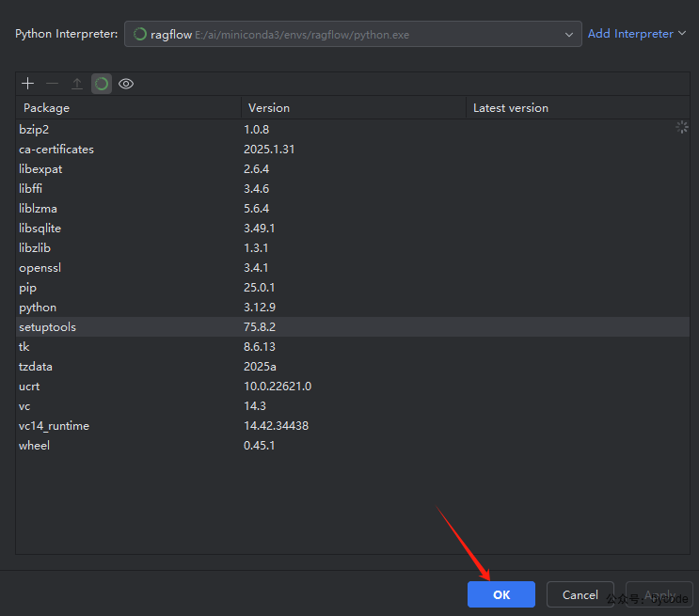The image size is (699, 616).
Task: Select the vc14_runtime package row
Action: [x=353, y=426]
